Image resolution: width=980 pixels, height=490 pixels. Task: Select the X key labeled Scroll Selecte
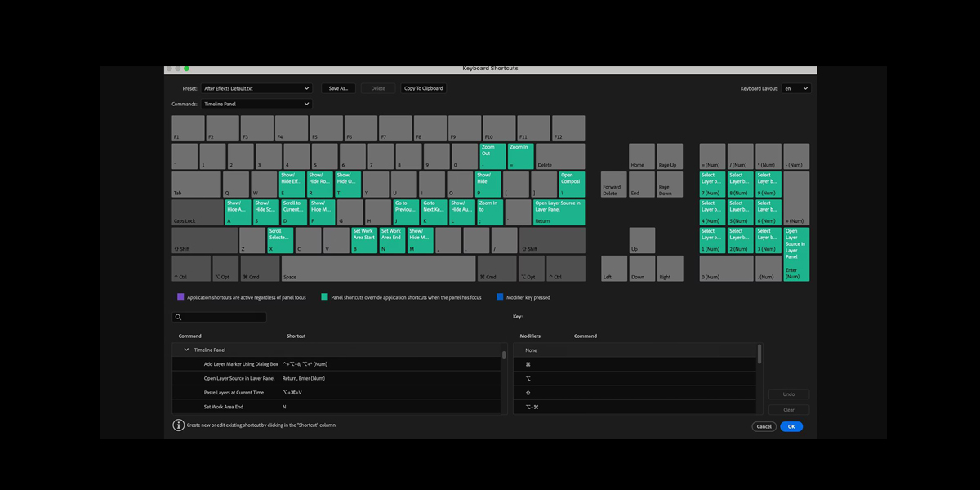coord(280,240)
